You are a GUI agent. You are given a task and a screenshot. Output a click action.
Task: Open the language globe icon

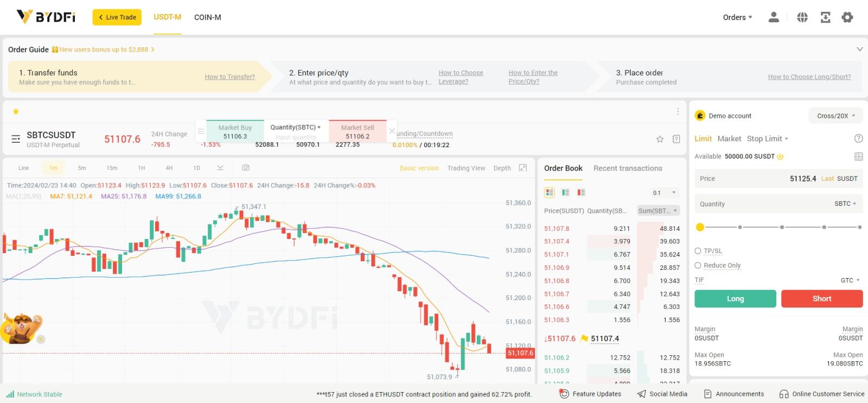click(x=802, y=17)
